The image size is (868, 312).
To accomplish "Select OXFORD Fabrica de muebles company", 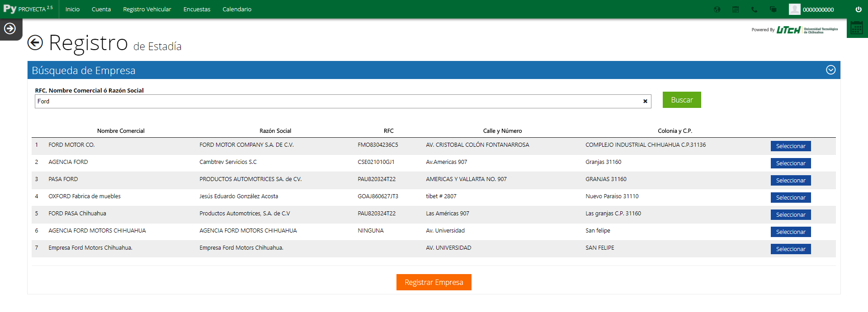I will pyautogui.click(x=791, y=198).
